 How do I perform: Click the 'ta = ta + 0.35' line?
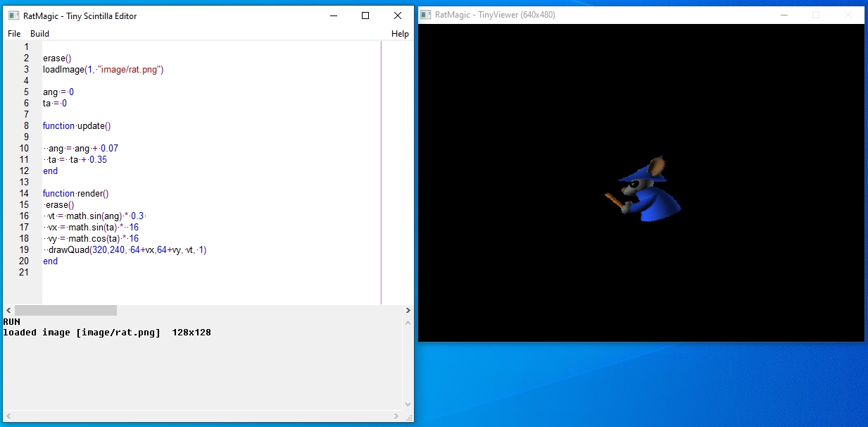coord(77,159)
